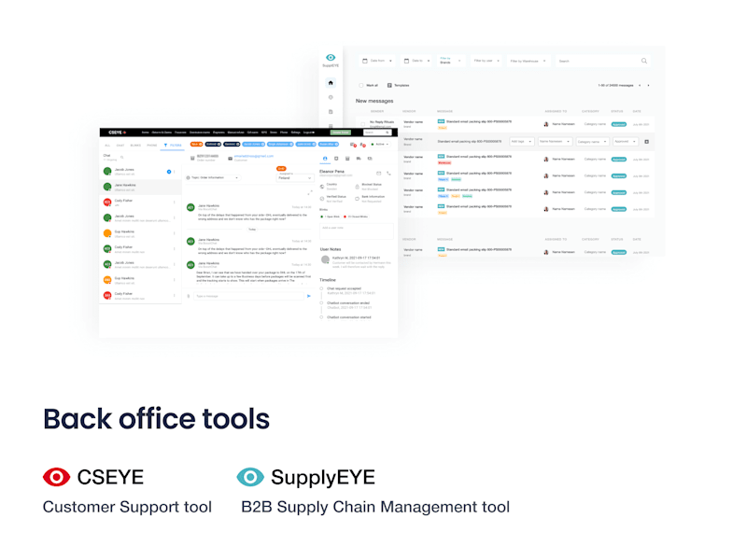Click mail icon next to Eleanor Pena

379,174
